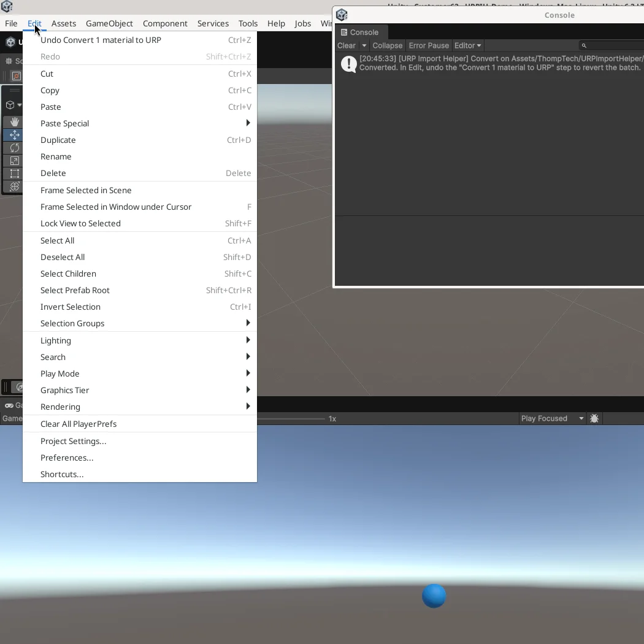Choose Deselect All

(x=140, y=257)
